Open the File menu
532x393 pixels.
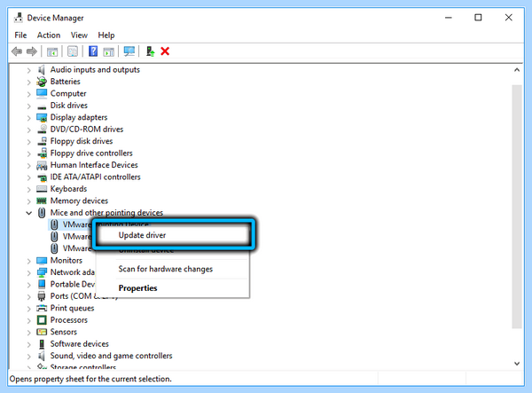pyautogui.click(x=20, y=35)
